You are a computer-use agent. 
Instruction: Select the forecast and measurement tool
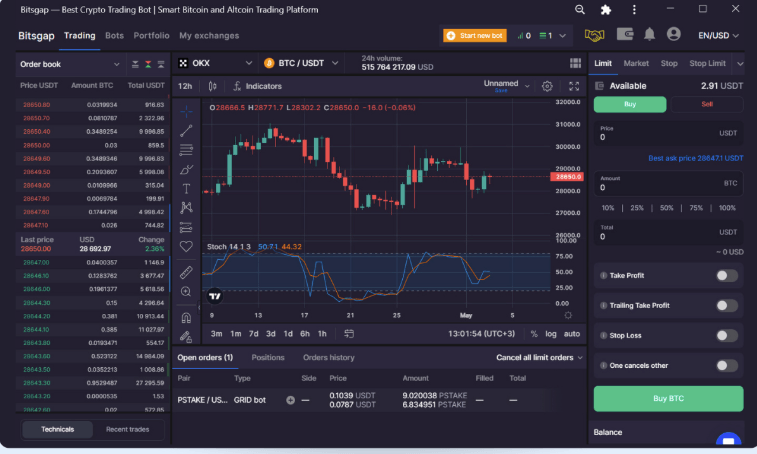pyautogui.click(x=186, y=227)
